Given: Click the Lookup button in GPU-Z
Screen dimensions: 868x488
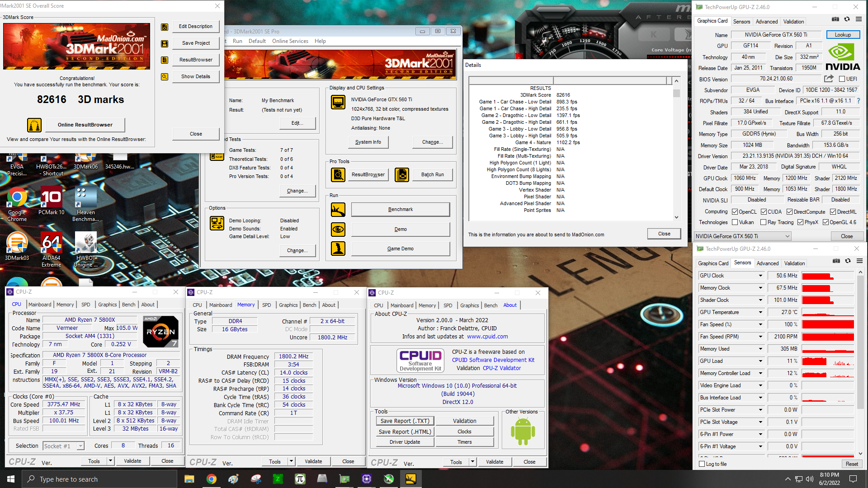Looking at the screenshot, I should pos(843,35).
